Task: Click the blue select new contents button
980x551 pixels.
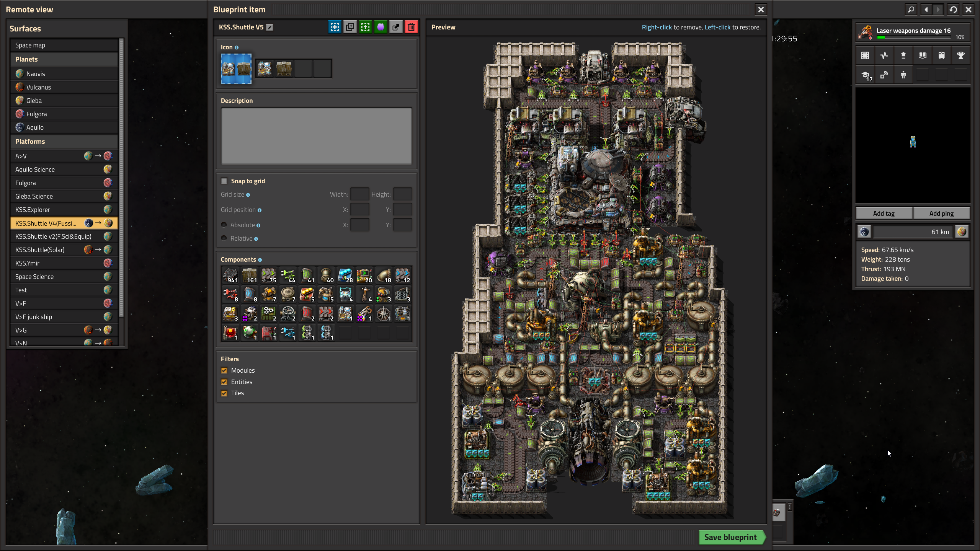Action: pyautogui.click(x=335, y=27)
